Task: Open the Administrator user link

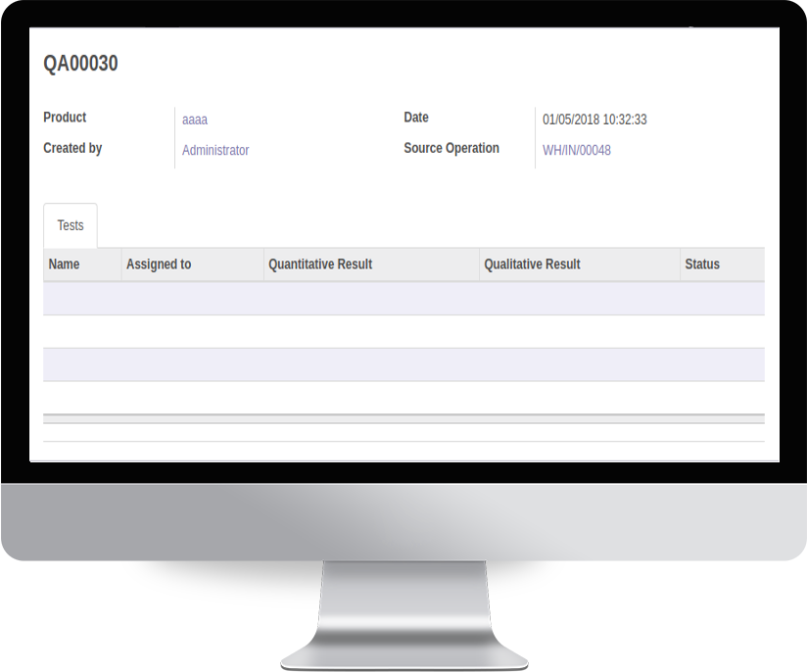Action: [x=215, y=150]
